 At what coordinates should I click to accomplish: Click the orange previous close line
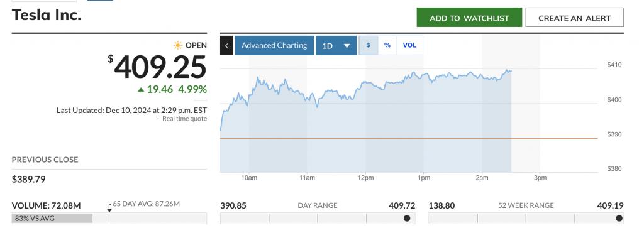pyautogui.click(x=409, y=139)
